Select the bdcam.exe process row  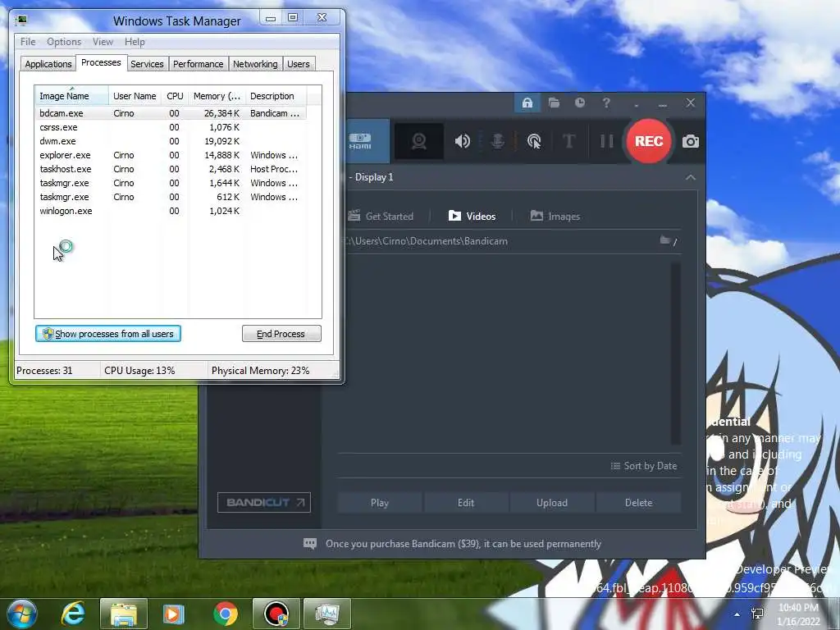[x=171, y=113]
